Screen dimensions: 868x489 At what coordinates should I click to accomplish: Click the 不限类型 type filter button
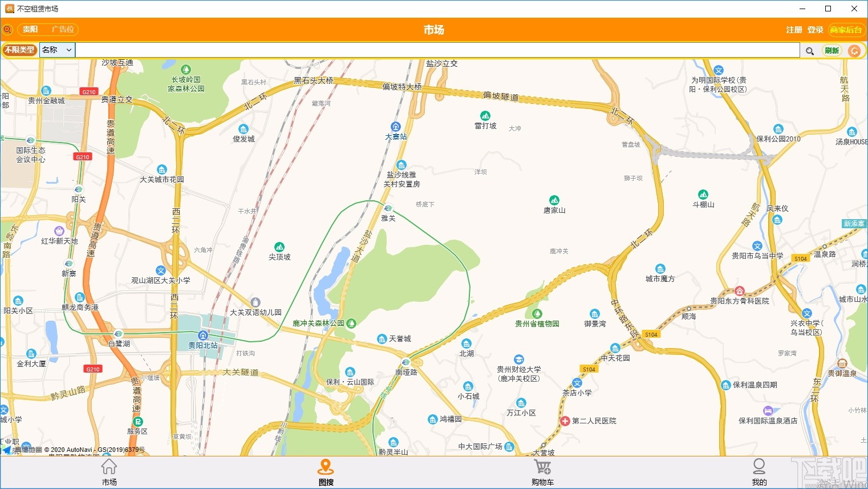pyautogui.click(x=19, y=50)
